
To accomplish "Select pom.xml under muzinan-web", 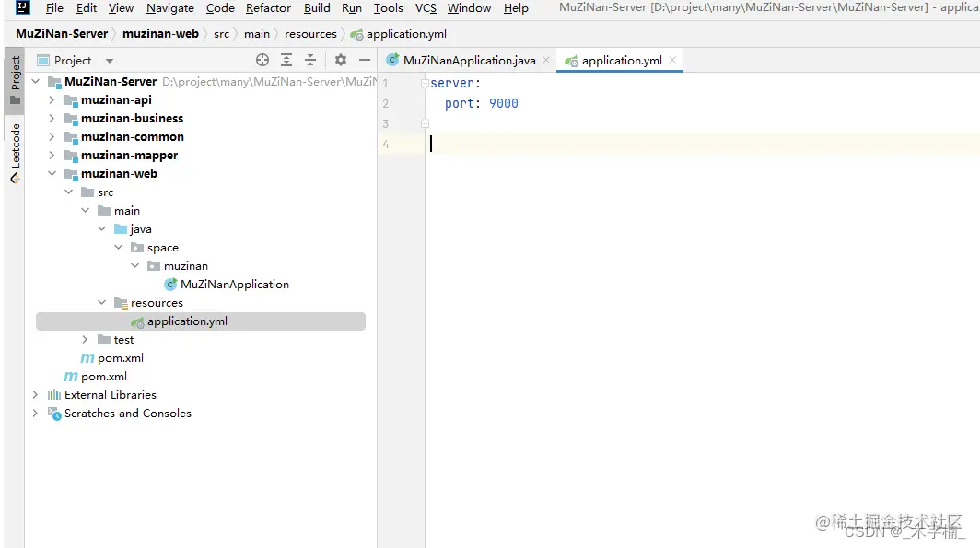I will (112, 358).
